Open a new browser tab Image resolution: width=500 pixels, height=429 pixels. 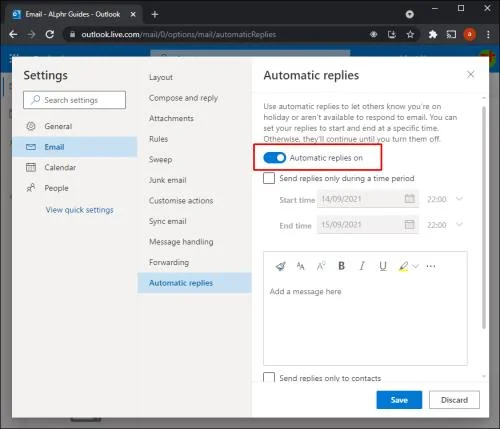pos(155,14)
